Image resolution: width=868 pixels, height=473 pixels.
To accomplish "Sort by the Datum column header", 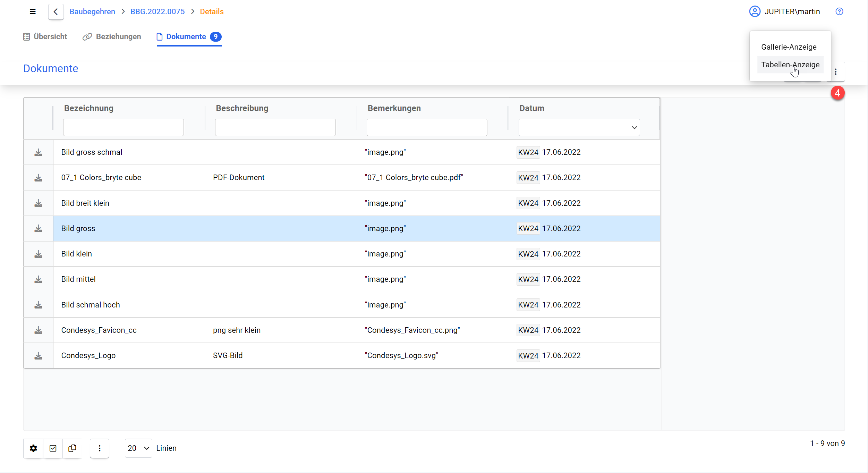I will 532,108.
